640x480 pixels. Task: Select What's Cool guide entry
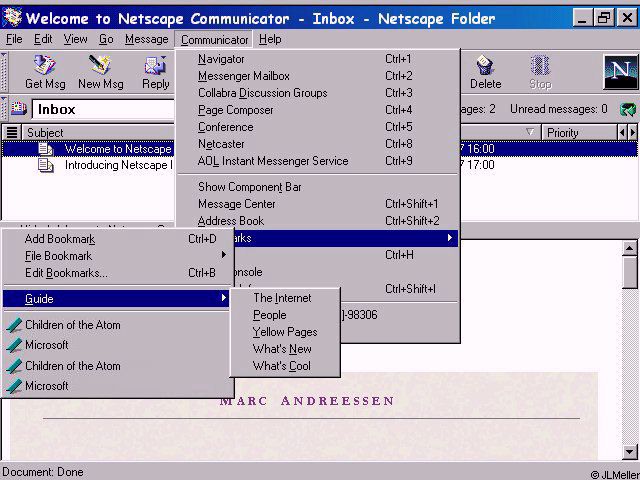(x=284, y=366)
